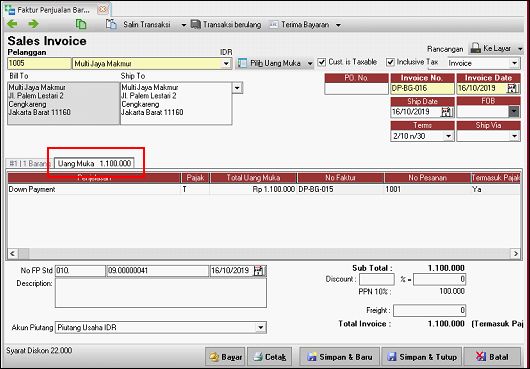Click the tax number field 09.00000041

tap(158, 271)
